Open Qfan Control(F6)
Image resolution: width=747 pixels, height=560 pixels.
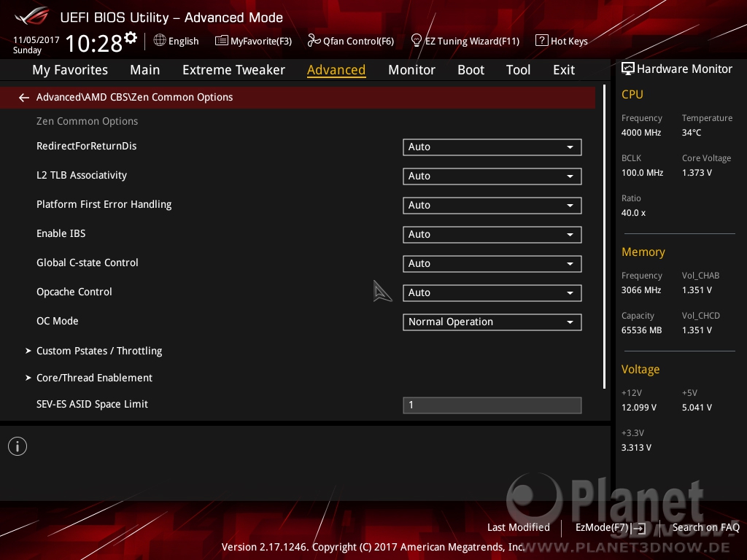[x=351, y=41]
